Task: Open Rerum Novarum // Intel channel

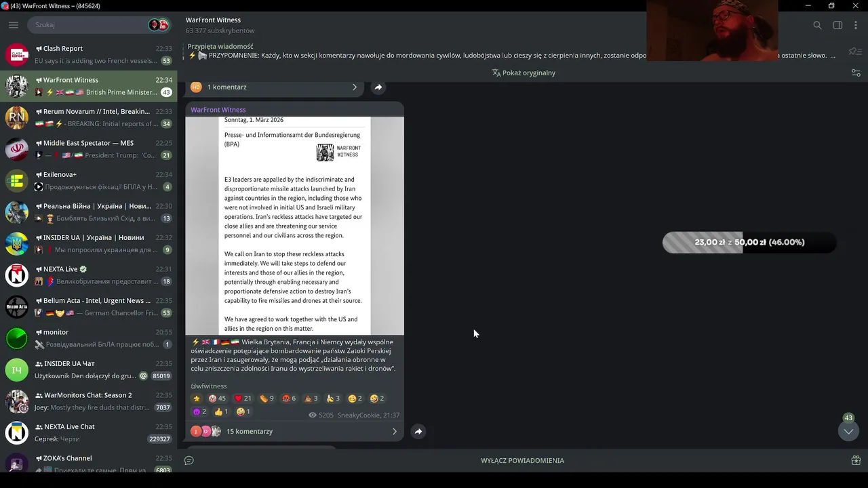Action: (88, 117)
